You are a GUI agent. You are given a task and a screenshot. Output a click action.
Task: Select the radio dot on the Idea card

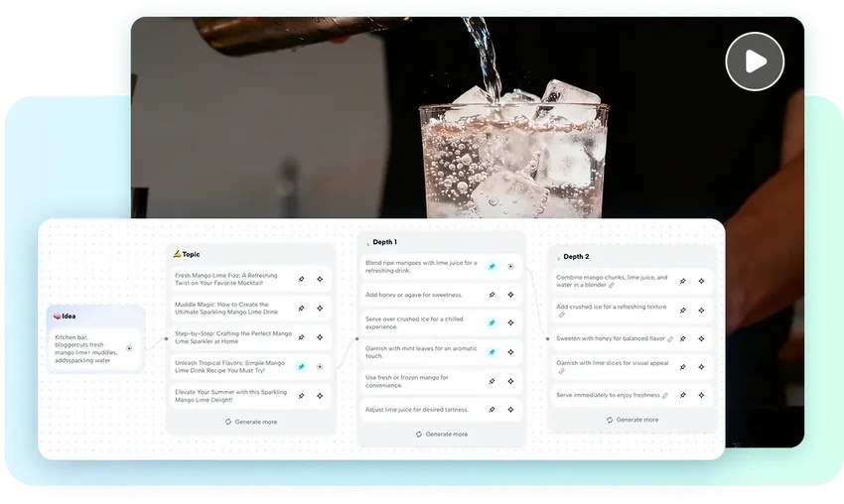pos(129,348)
